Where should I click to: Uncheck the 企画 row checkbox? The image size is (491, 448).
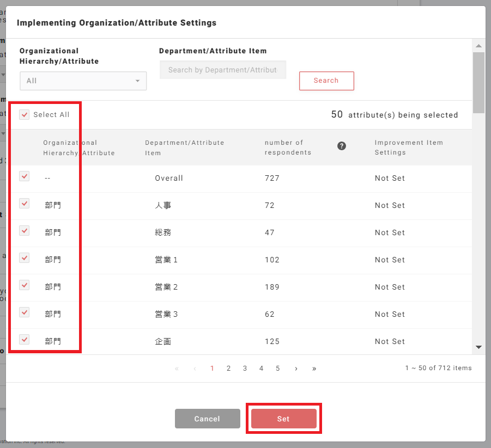(25, 340)
